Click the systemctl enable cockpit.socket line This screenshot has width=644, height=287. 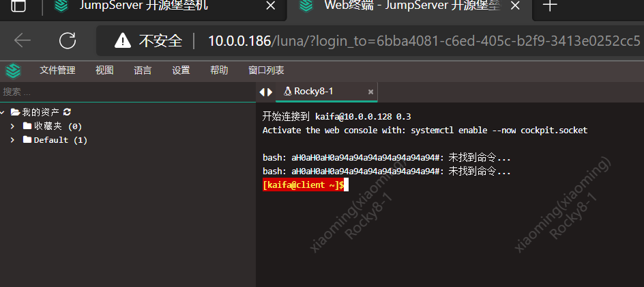coord(425,131)
